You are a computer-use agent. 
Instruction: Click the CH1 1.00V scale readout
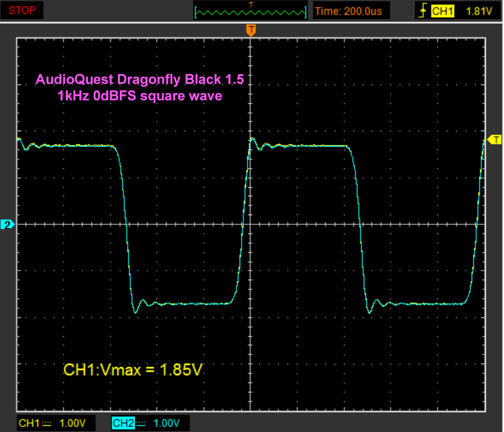click(56, 423)
